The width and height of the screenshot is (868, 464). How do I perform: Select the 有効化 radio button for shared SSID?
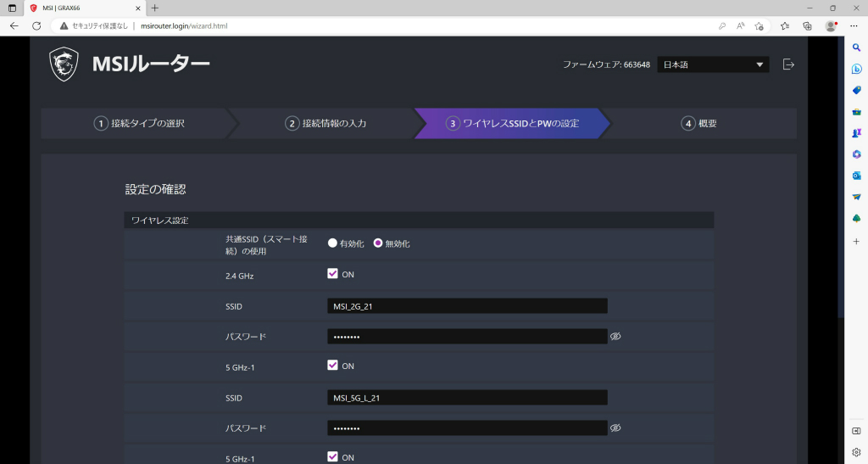(x=332, y=243)
